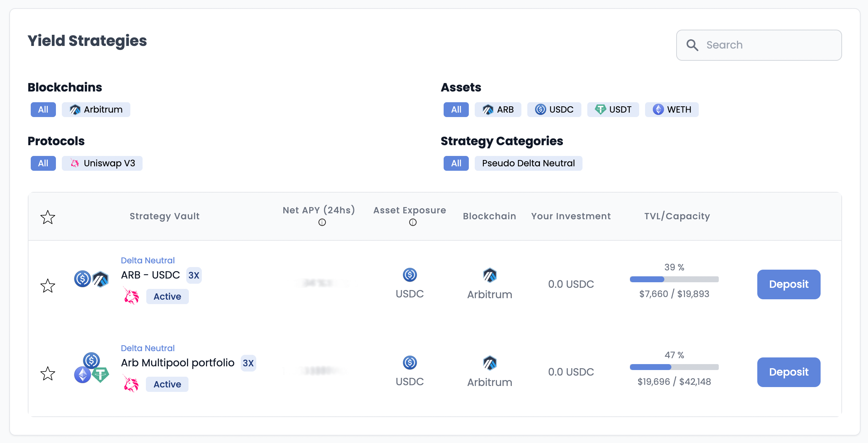Screen dimensions: 868x443
Task: Select the USDT asset filter
Action: (613, 110)
